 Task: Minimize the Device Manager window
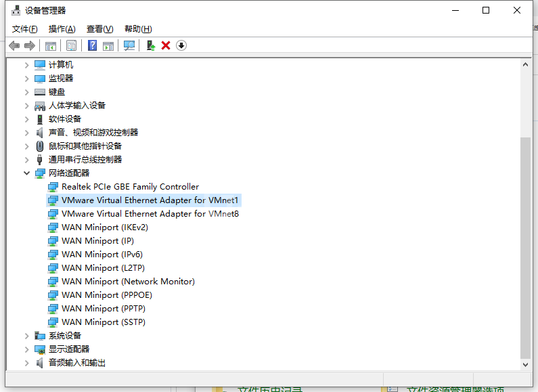[x=455, y=10]
